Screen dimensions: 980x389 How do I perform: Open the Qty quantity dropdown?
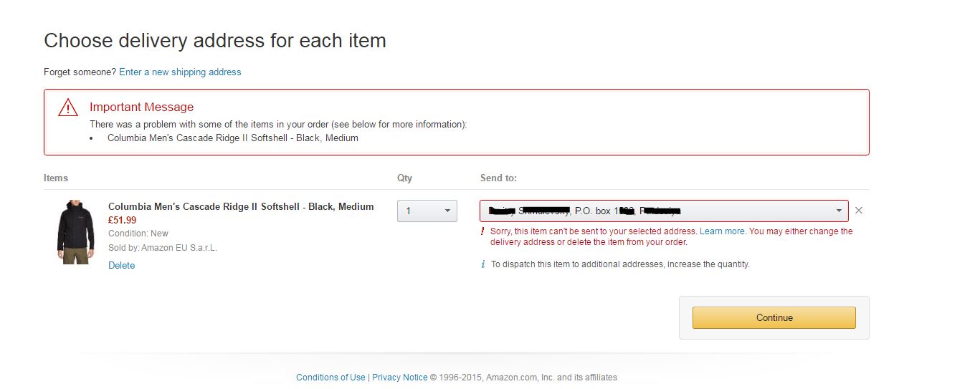(427, 211)
